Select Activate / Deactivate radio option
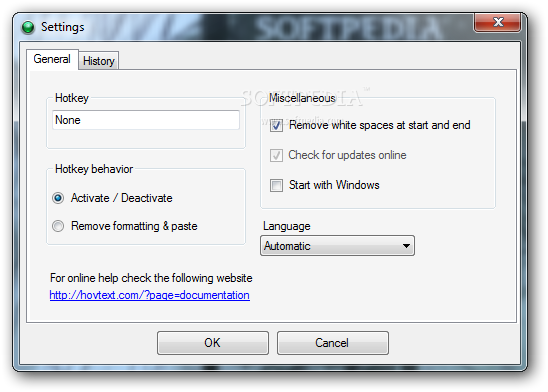548x392 pixels. (x=58, y=198)
